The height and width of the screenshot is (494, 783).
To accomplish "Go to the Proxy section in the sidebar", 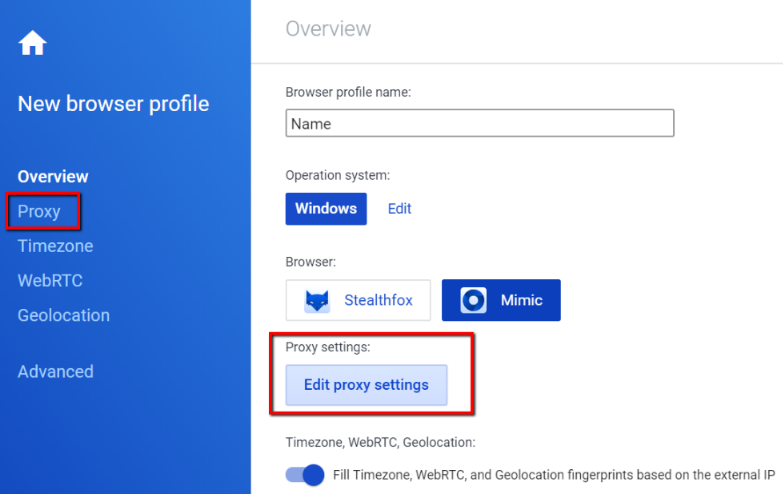I will [39, 211].
